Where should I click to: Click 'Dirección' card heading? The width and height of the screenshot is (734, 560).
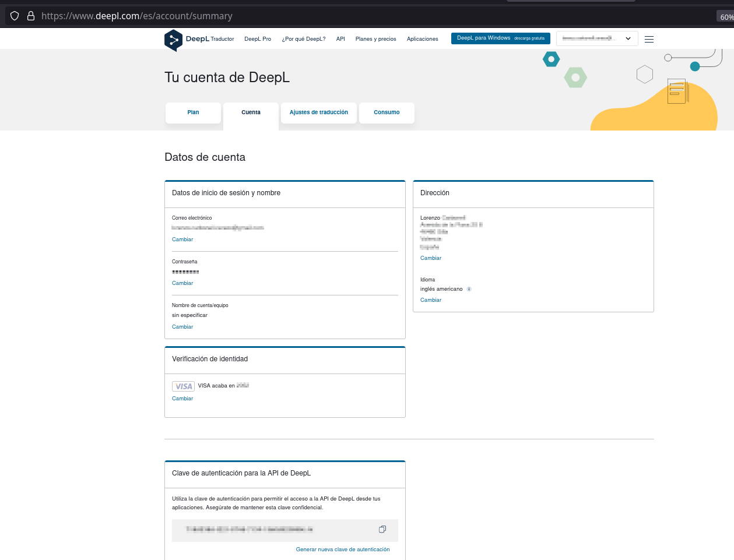click(x=435, y=193)
